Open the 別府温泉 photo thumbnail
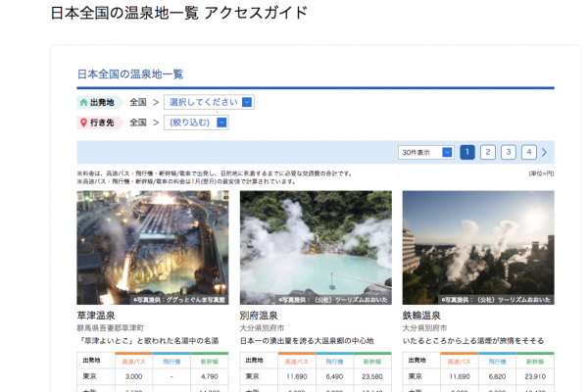This screenshot has height=392, width=588. [x=316, y=248]
